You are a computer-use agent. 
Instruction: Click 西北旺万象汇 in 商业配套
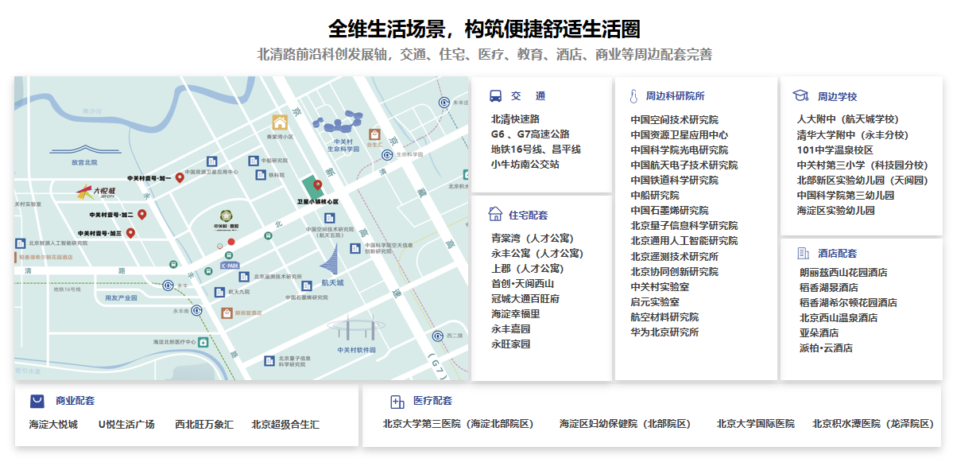click(204, 424)
